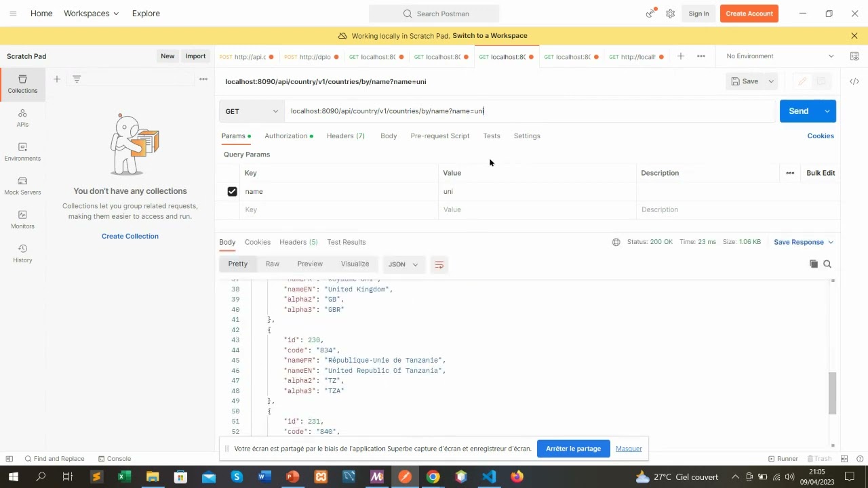Open the Test Results tab
868x488 pixels.
(x=346, y=242)
